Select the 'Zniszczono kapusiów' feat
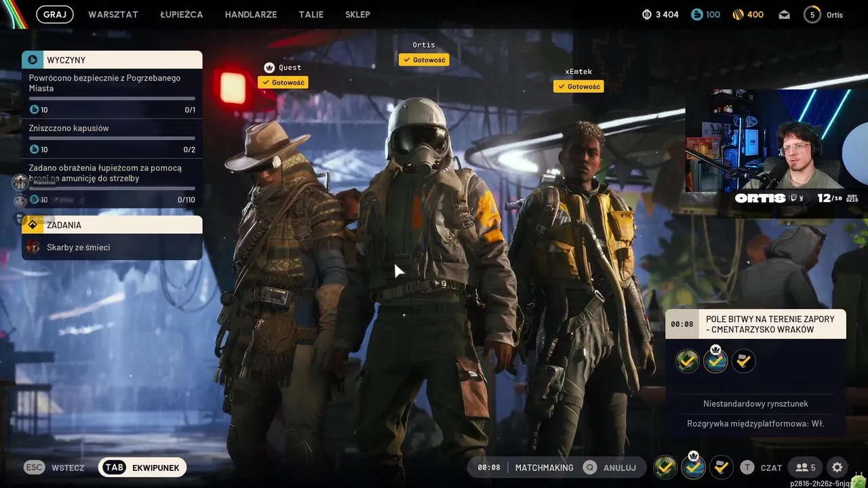 click(112, 138)
